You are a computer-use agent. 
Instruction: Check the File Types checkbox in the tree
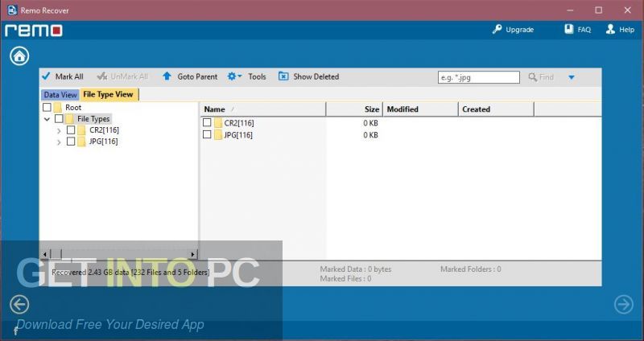click(59, 118)
